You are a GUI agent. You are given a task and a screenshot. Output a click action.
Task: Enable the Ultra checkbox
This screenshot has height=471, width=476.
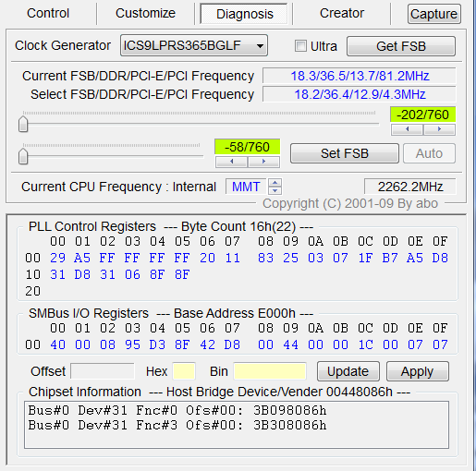click(300, 46)
